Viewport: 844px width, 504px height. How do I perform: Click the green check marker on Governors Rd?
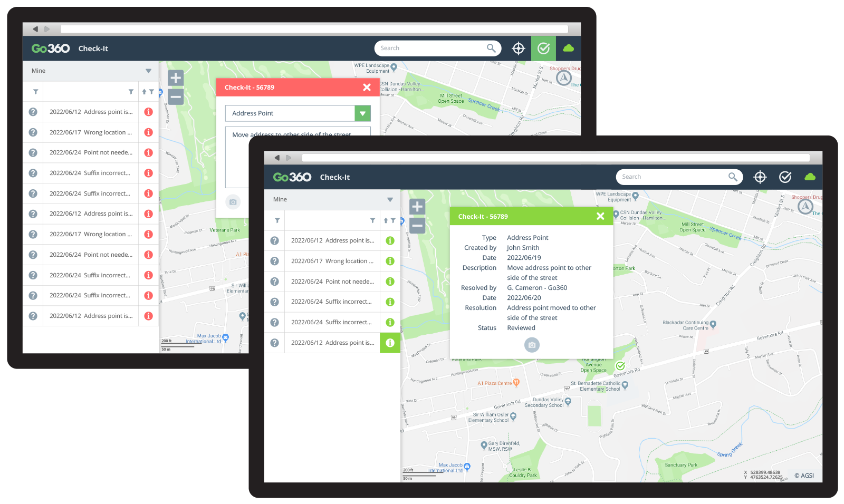620,366
